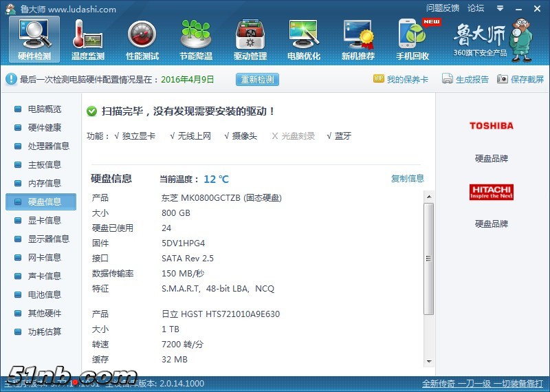This screenshot has height=392, width=550.
Task: Select 显卡信息 in the sidebar
Action: point(44,220)
